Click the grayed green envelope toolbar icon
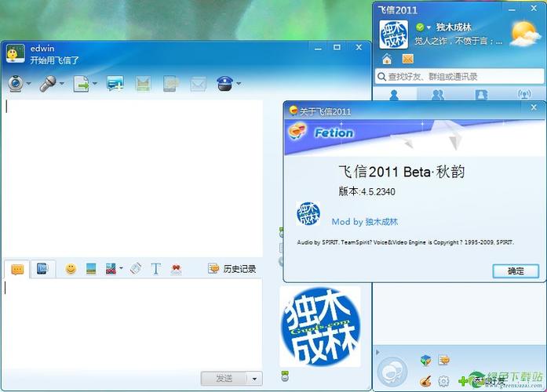Image resolution: width=547 pixels, height=392 pixels. point(143,84)
